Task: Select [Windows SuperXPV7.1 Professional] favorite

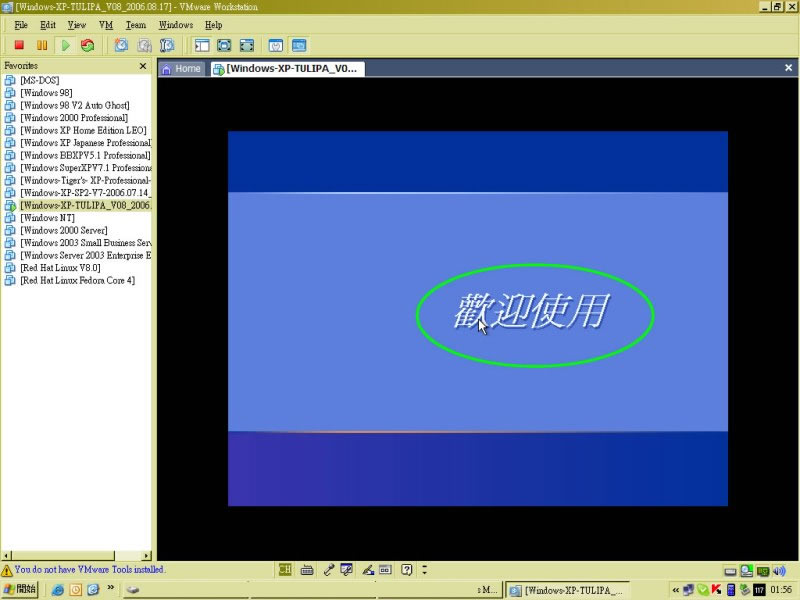Action: (x=85, y=168)
